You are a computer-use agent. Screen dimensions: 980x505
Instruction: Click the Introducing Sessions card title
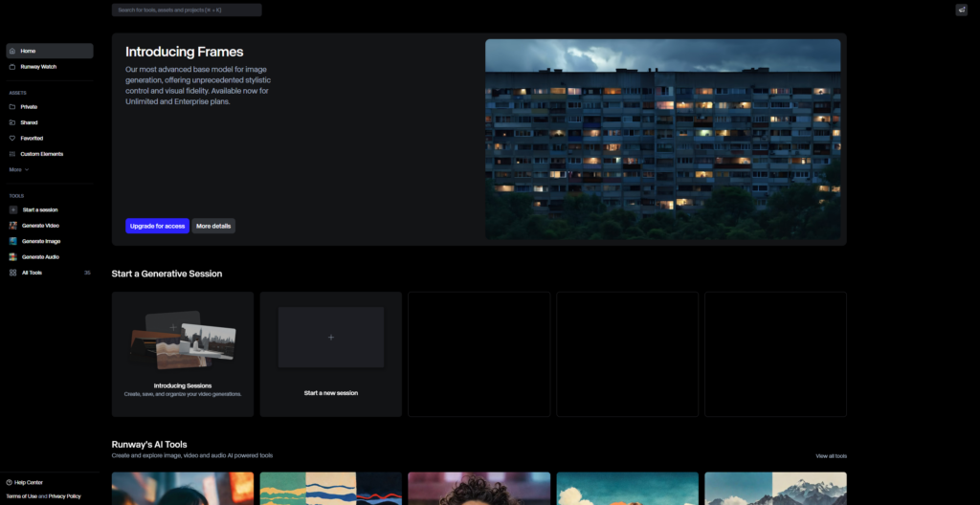pyautogui.click(x=183, y=386)
